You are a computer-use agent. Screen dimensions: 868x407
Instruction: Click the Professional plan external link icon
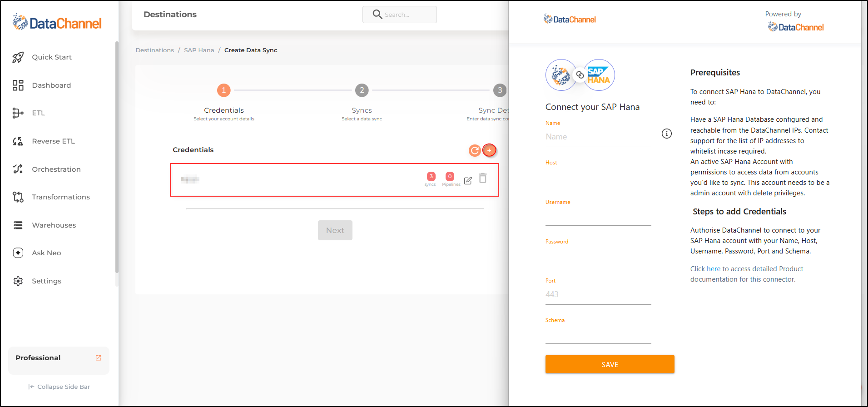click(98, 358)
